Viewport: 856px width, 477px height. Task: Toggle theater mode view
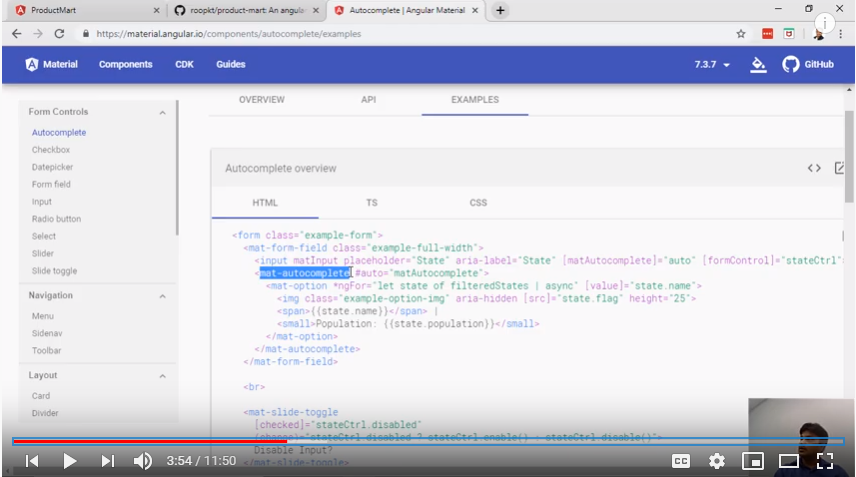click(789, 461)
